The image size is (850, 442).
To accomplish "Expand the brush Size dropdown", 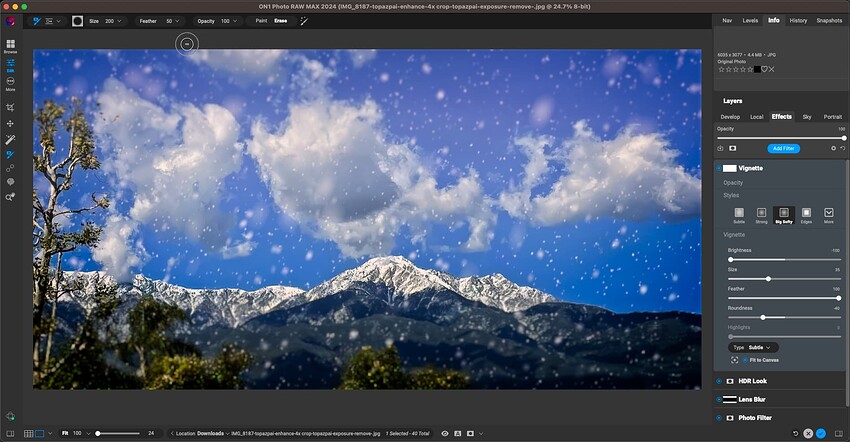I will point(120,20).
